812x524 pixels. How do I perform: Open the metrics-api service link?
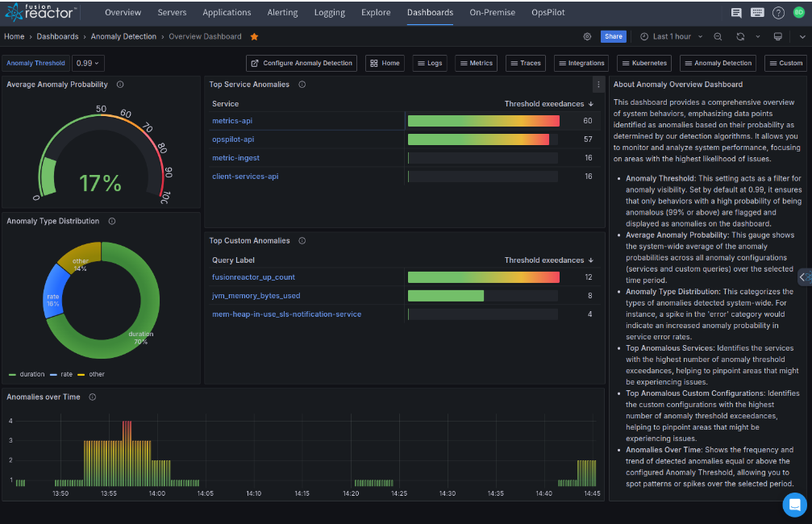click(232, 121)
